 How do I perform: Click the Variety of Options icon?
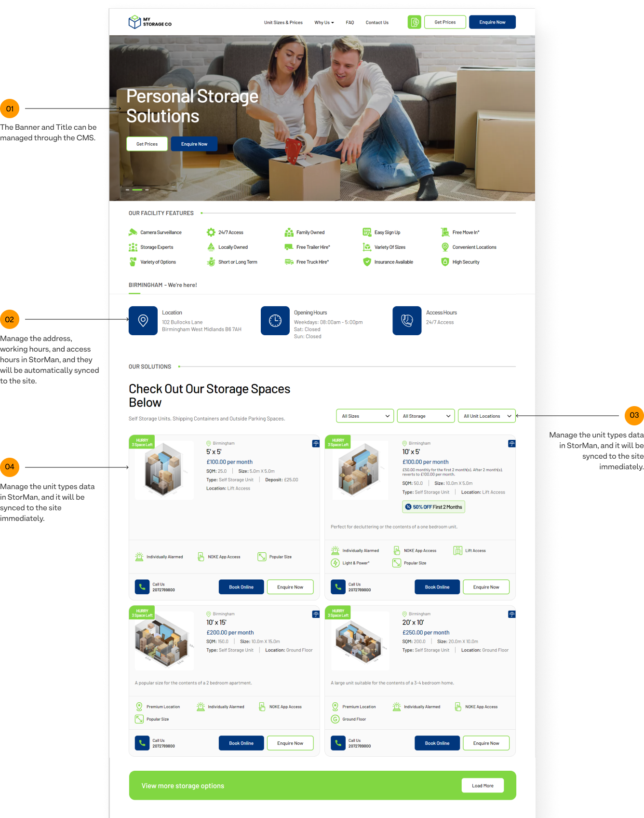click(133, 262)
